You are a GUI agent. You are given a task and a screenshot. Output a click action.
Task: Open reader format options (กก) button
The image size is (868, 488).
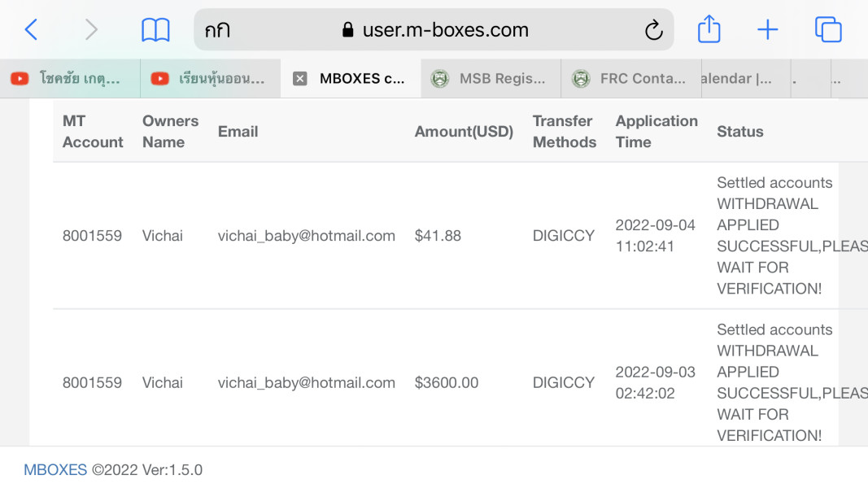click(x=217, y=30)
